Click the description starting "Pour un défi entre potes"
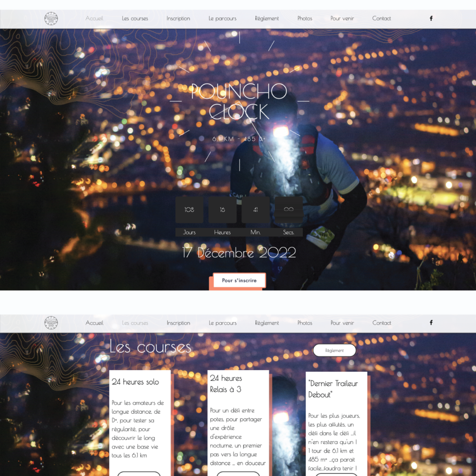 coord(238,436)
